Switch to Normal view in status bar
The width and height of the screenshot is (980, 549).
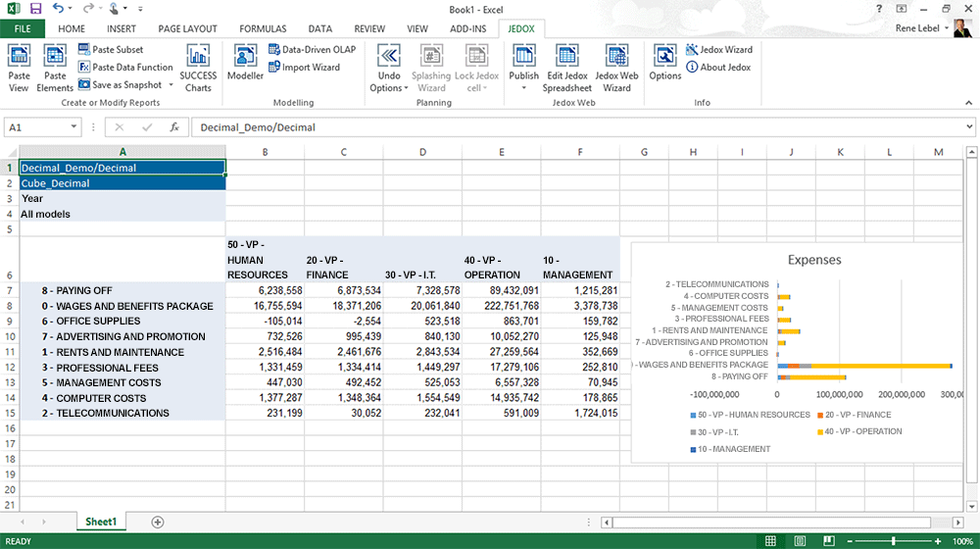(x=770, y=541)
